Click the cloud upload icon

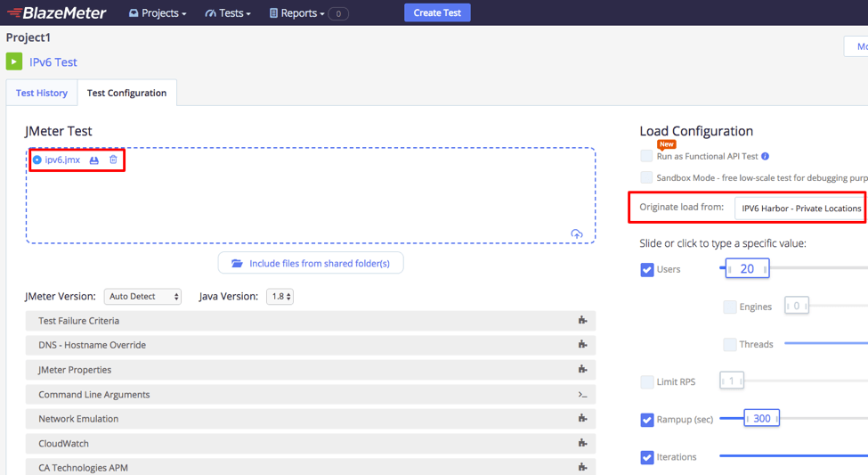tap(577, 233)
